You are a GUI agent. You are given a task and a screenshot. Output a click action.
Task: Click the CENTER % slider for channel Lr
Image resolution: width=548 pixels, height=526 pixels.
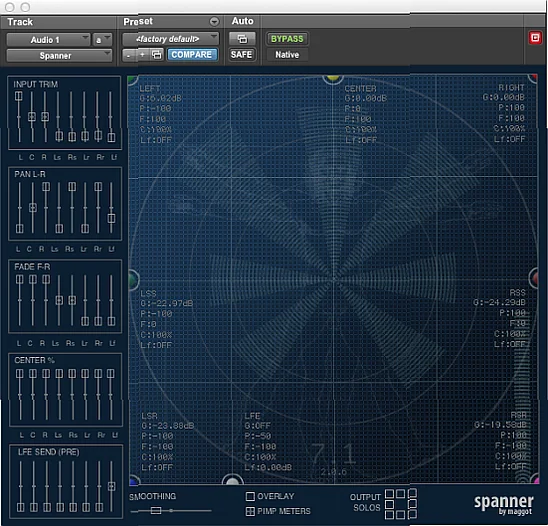point(85,374)
